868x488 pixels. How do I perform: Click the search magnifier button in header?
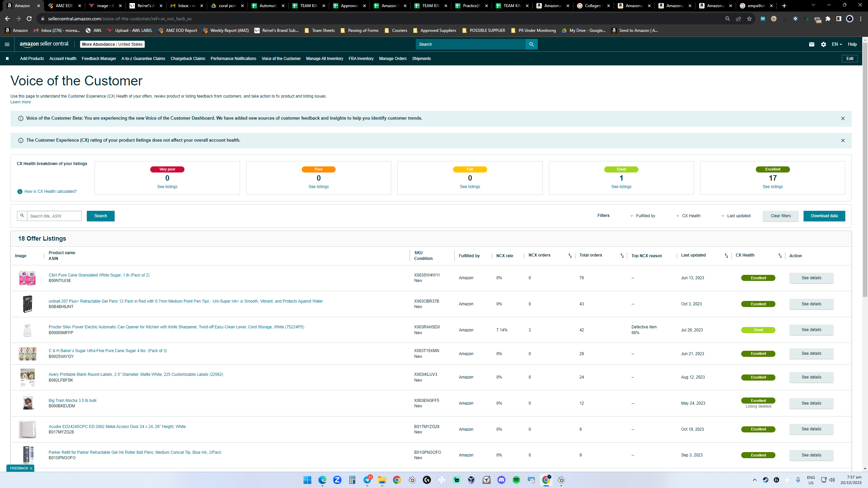(x=531, y=44)
